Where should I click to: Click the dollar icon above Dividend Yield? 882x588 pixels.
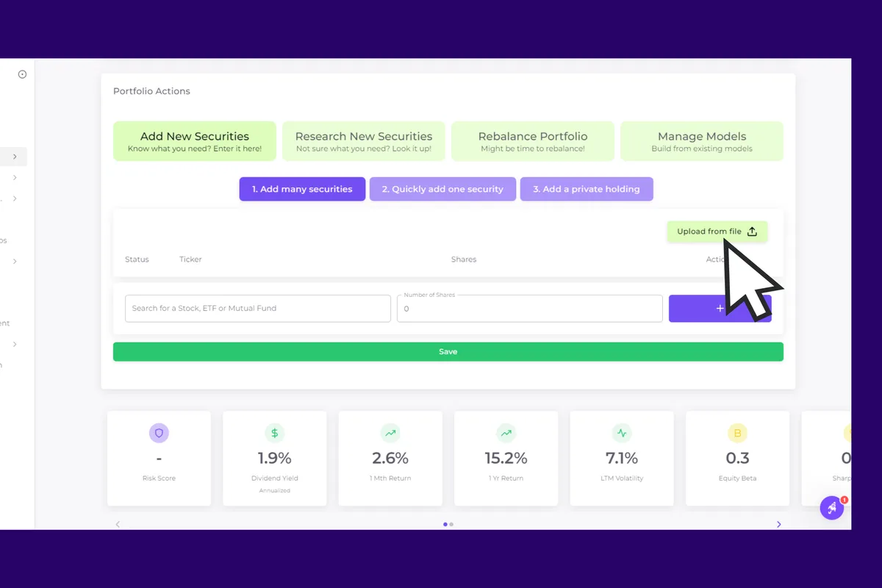tap(274, 433)
